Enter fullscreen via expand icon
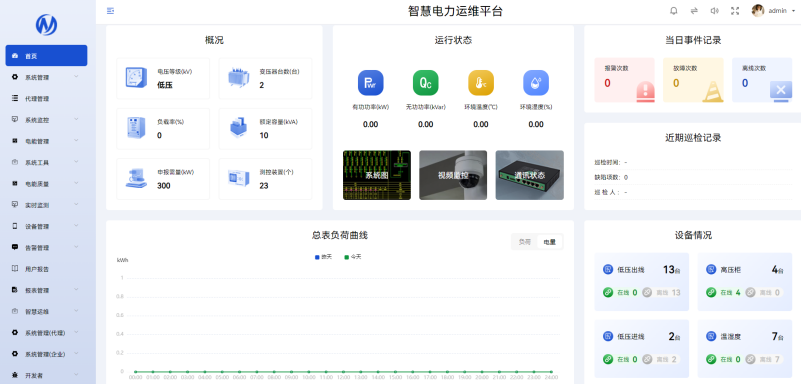The height and width of the screenshot is (384, 801). tap(735, 11)
